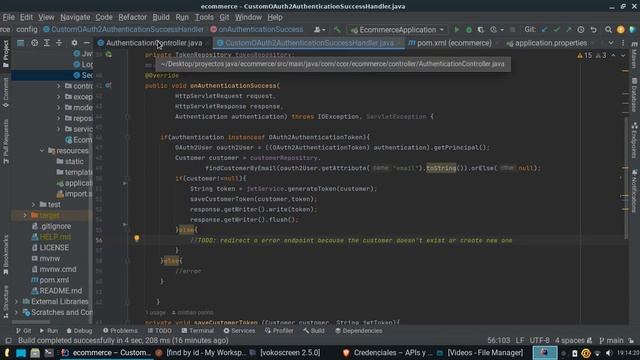The width and height of the screenshot is (640, 360).
Task: Open the File menu
Action: (x=9, y=18)
